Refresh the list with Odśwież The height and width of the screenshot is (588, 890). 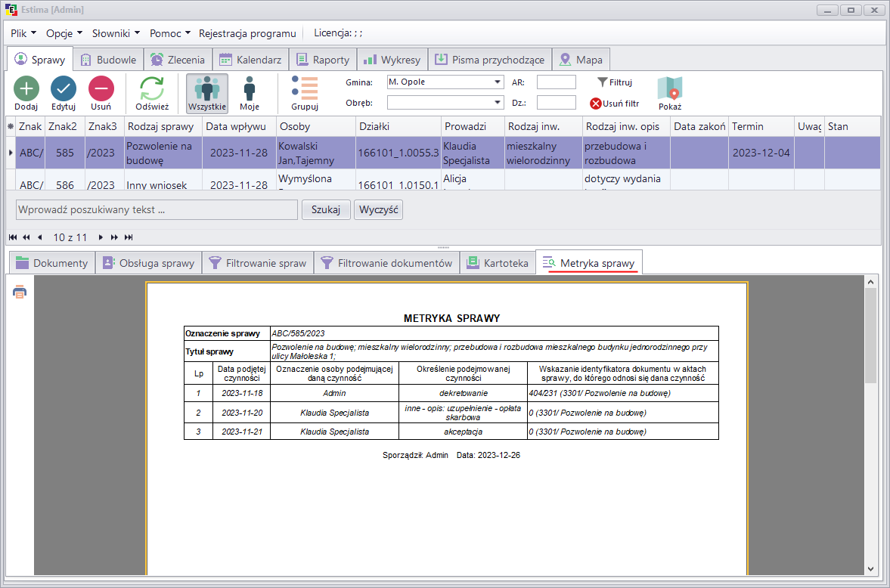[152, 93]
